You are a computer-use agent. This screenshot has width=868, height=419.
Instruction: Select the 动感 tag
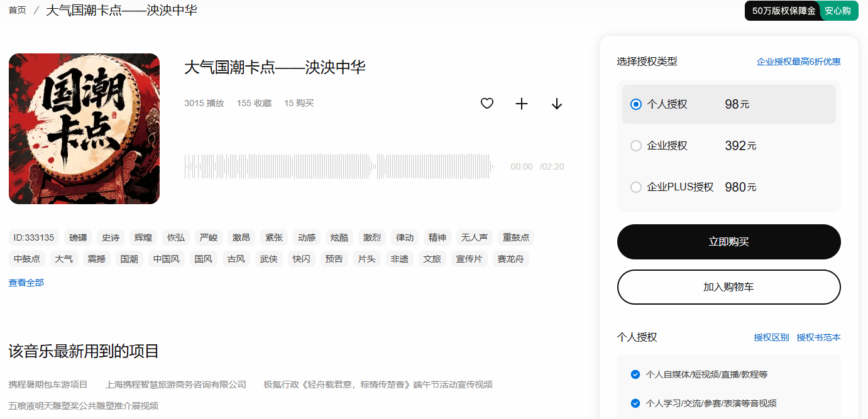(307, 237)
